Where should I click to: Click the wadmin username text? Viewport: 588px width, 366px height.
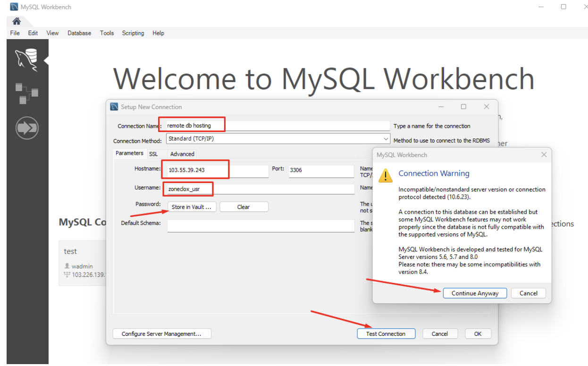coord(82,266)
